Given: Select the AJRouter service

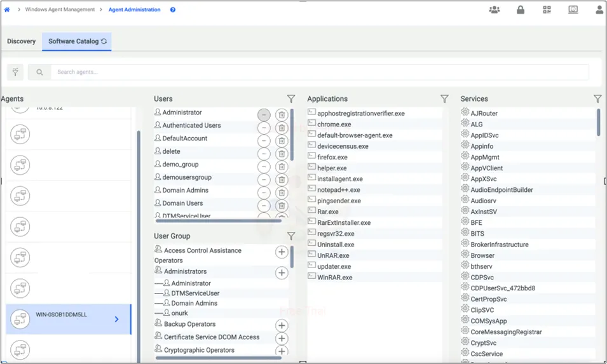Looking at the screenshot, I should pos(484,113).
